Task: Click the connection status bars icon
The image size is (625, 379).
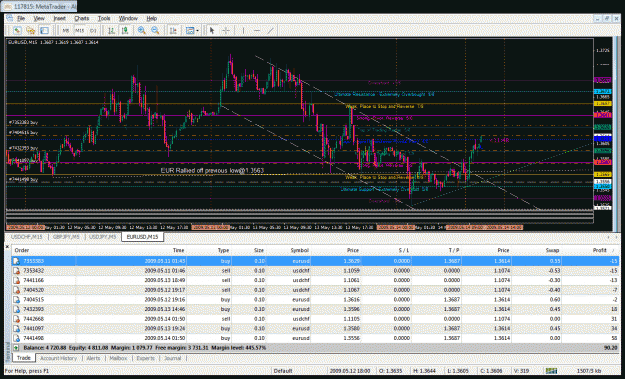Action: coord(552,371)
